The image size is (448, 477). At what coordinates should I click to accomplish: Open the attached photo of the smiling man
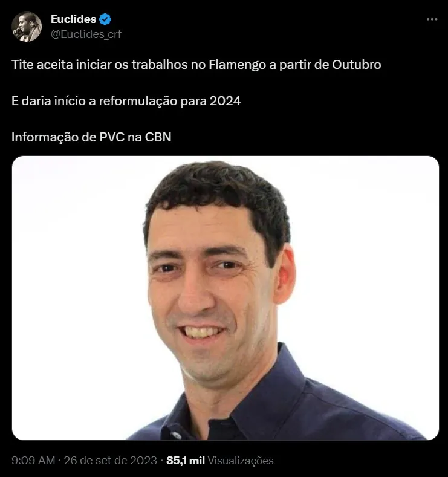(226, 298)
